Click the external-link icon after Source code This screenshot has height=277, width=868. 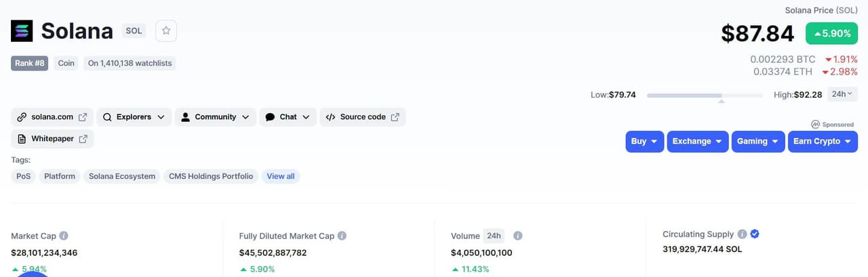pyautogui.click(x=395, y=117)
